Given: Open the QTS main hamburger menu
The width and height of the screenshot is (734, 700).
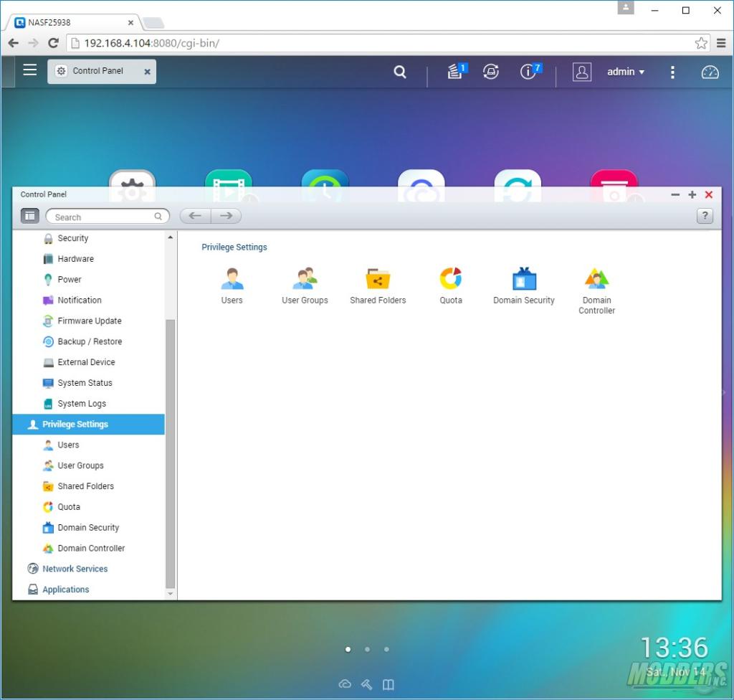Looking at the screenshot, I should (29, 70).
